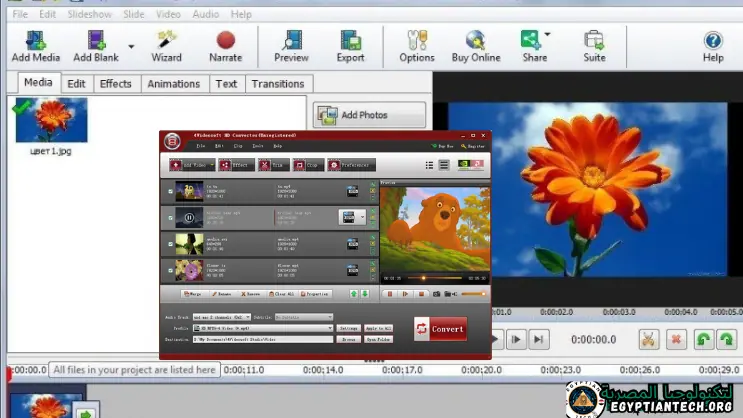743x418 pixels.
Task: Open the Audio Track dropdown in converter
Action: point(247,317)
